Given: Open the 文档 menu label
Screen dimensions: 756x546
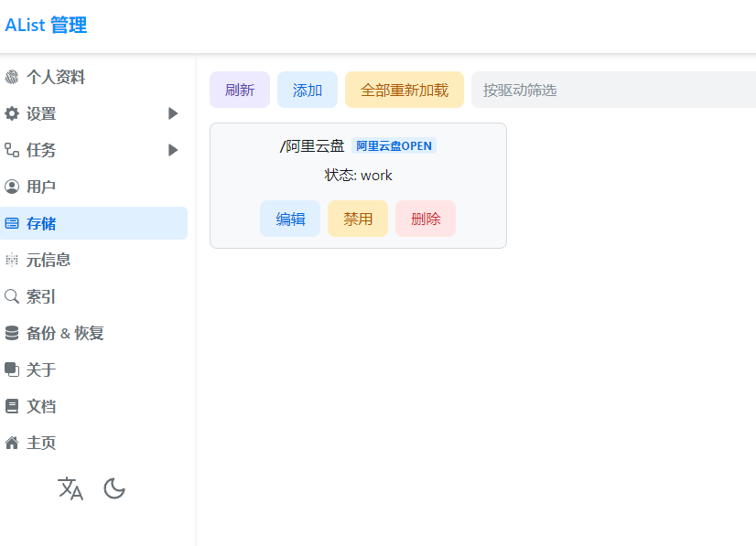Looking at the screenshot, I should 41,406.
